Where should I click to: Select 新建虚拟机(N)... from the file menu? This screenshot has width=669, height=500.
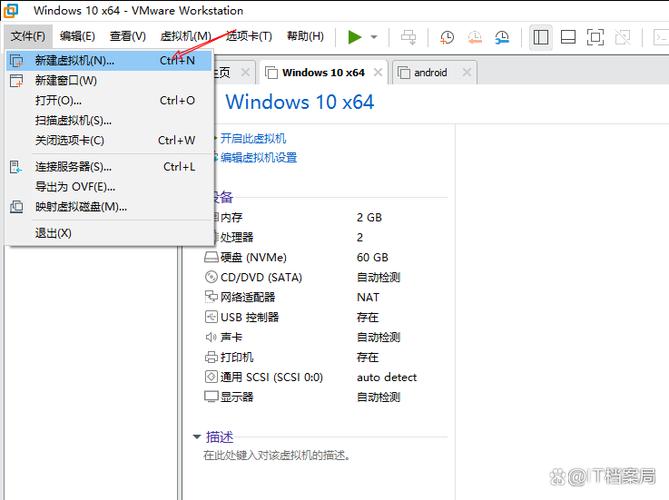point(74,60)
